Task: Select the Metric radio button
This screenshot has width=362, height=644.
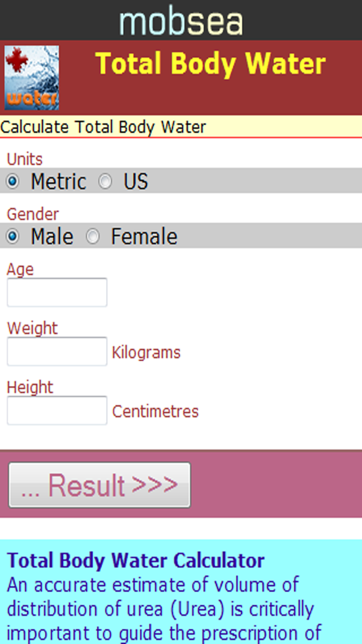Action: [12, 182]
